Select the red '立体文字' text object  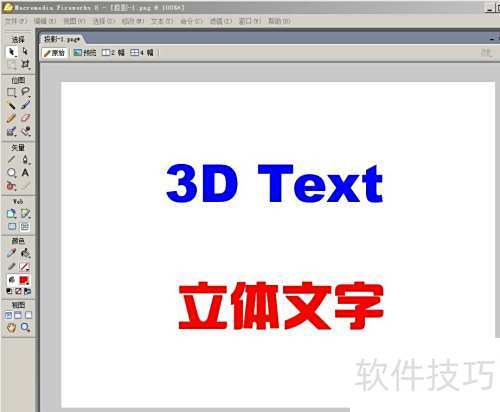coord(281,306)
